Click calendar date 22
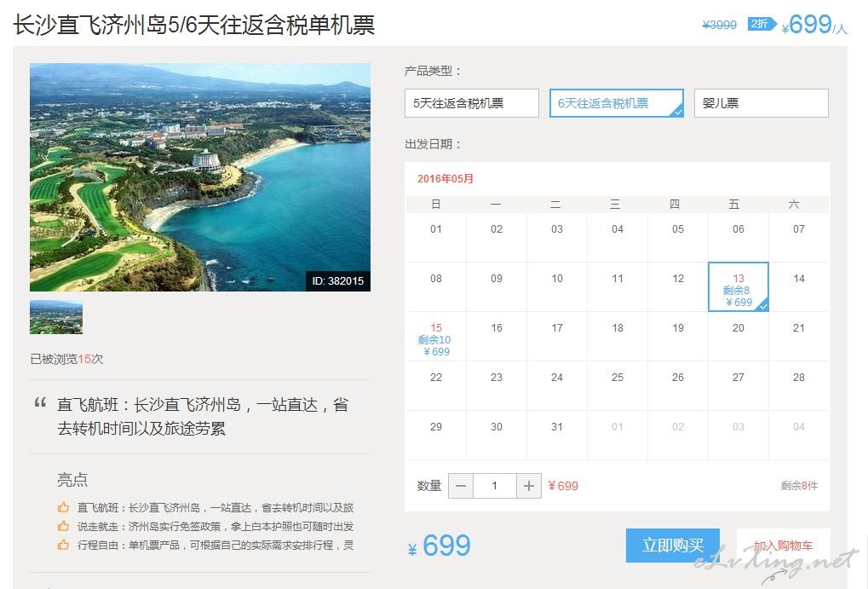 435,377
